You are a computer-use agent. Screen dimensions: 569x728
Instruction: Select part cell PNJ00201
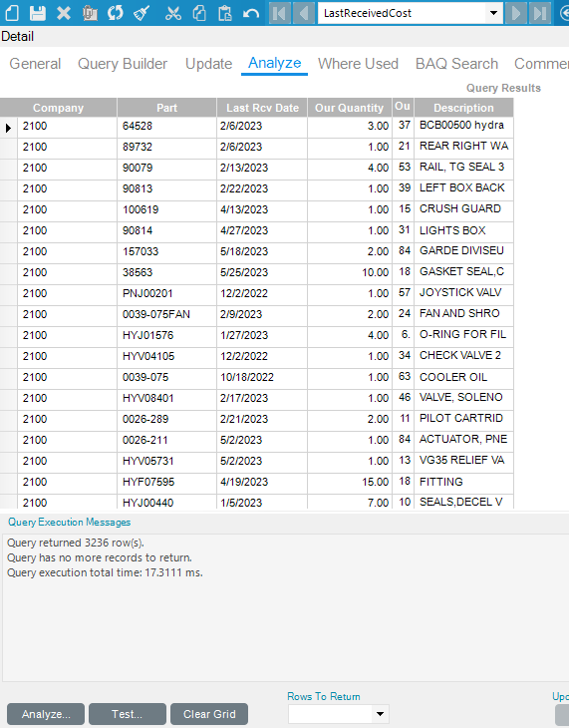pyautogui.click(x=166, y=293)
